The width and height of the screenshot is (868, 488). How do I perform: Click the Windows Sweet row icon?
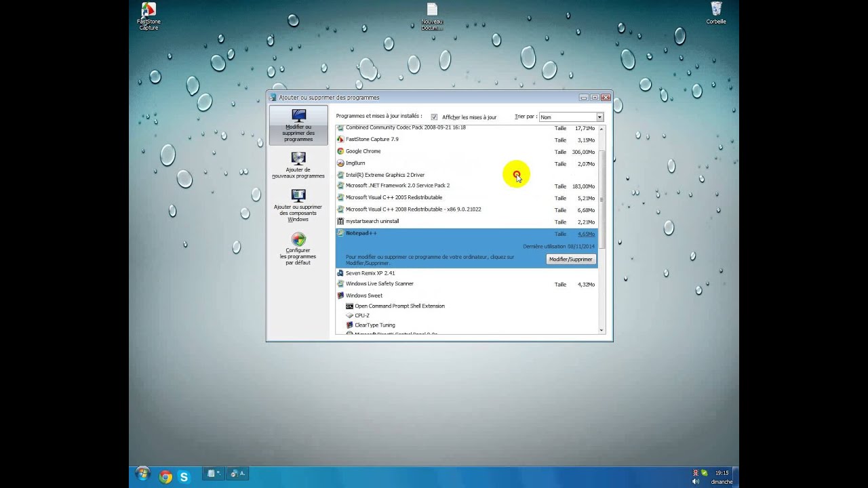(x=340, y=296)
